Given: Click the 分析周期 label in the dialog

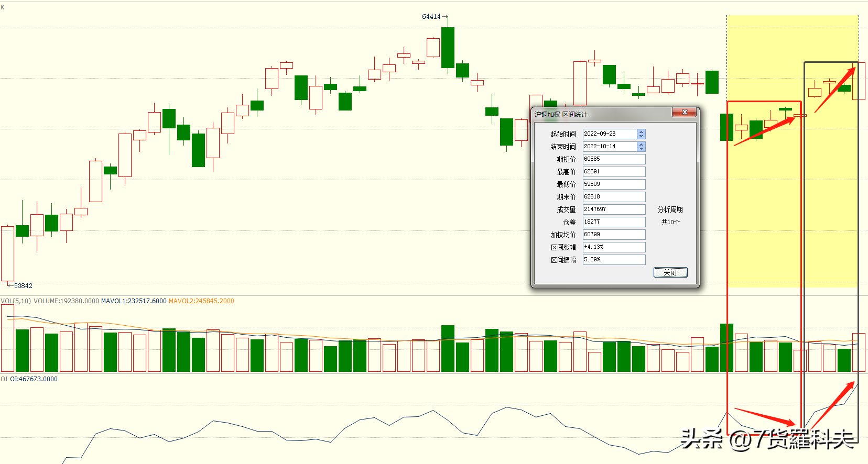Looking at the screenshot, I should [670, 209].
